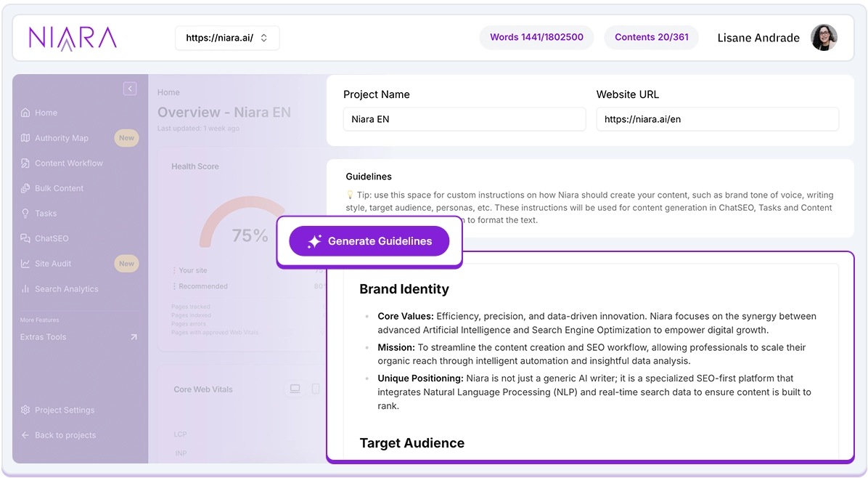Click the Tasks lightbulb icon
The height and width of the screenshot is (478, 868).
coord(25,214)
